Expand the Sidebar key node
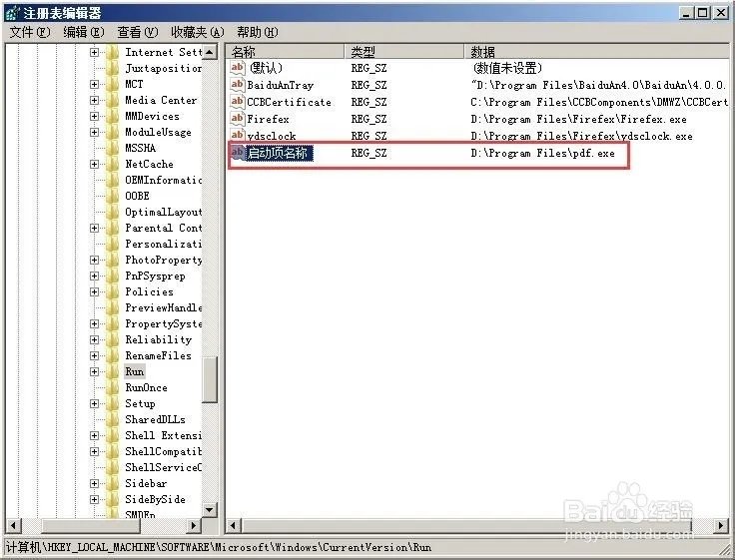Screen dimensions: 735x560 pos(94,483)
